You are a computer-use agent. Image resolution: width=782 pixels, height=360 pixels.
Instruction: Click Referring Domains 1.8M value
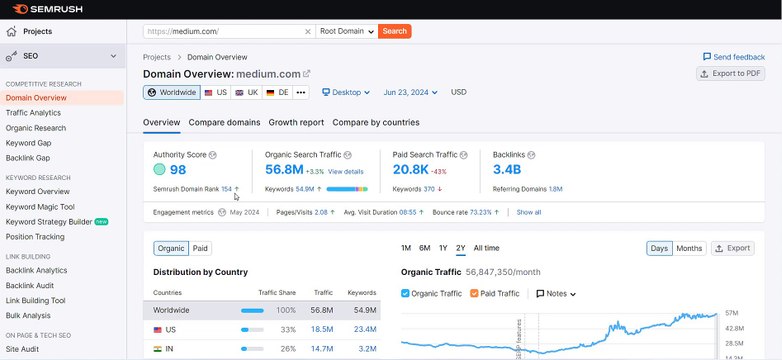click(x=556, y=189)
